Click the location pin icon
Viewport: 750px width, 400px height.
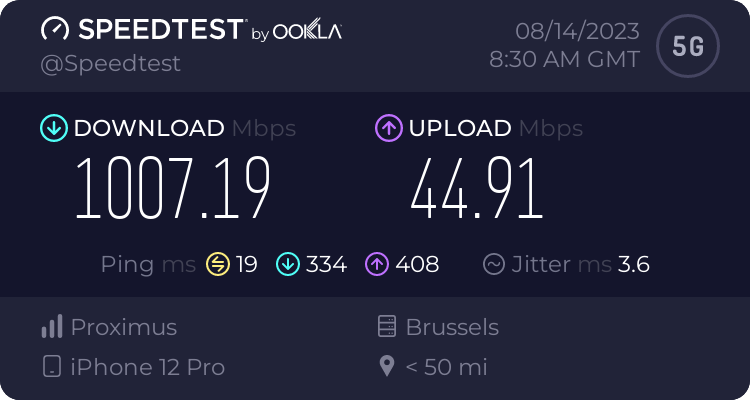click(387, 367)
